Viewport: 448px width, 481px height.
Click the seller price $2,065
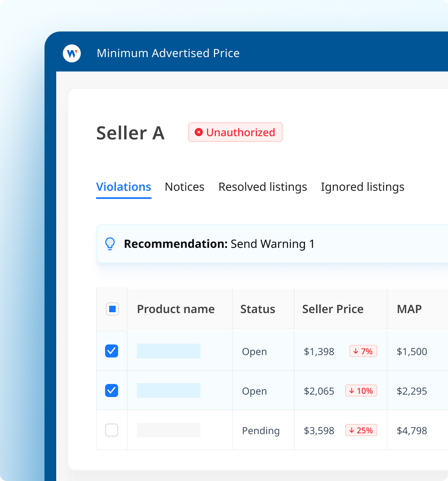(x=318, y=391)
